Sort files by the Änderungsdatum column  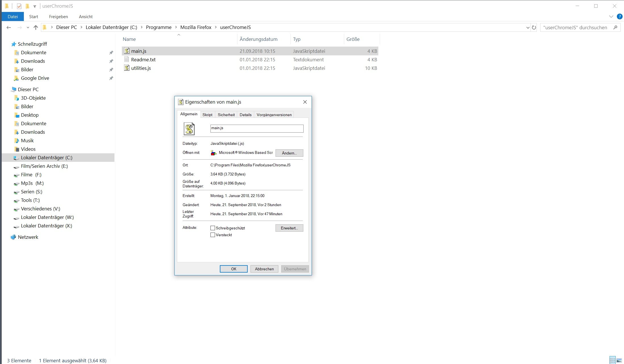pos(258,39)
